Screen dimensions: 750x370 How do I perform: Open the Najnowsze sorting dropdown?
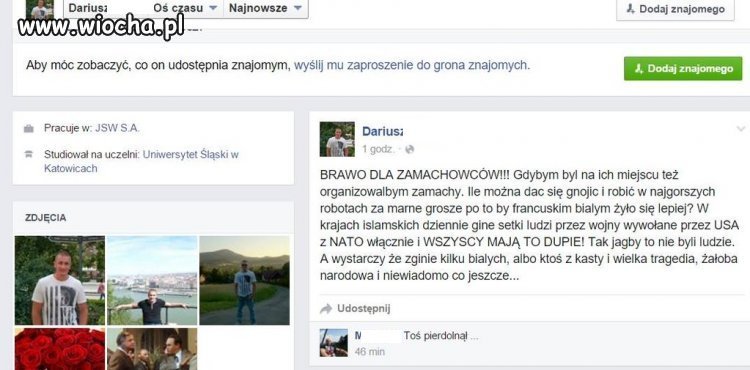(265, 8)
